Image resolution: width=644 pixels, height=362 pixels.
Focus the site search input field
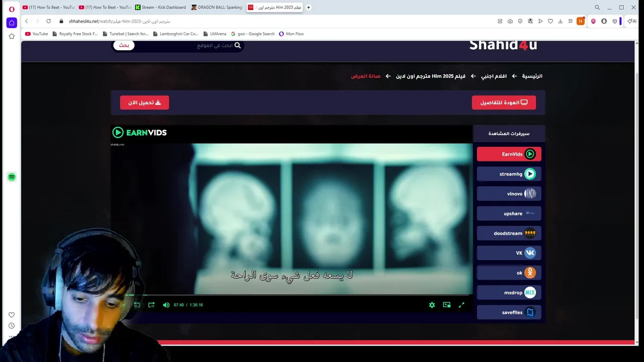[189, 45]
